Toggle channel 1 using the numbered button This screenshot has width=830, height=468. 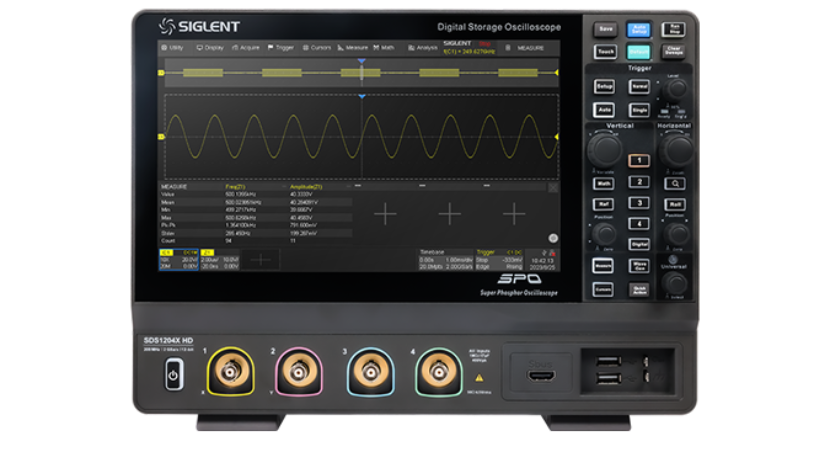[639, 161]
